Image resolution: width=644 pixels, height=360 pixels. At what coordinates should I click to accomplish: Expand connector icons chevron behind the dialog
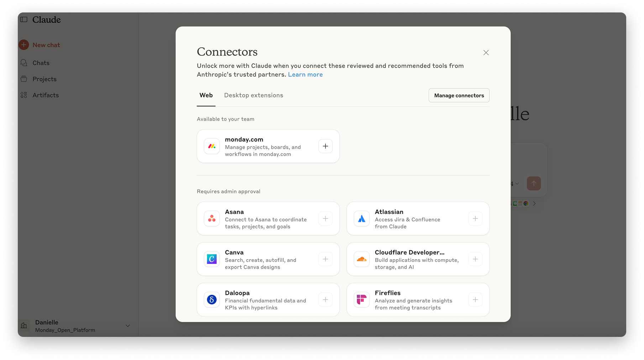point(534,203)
